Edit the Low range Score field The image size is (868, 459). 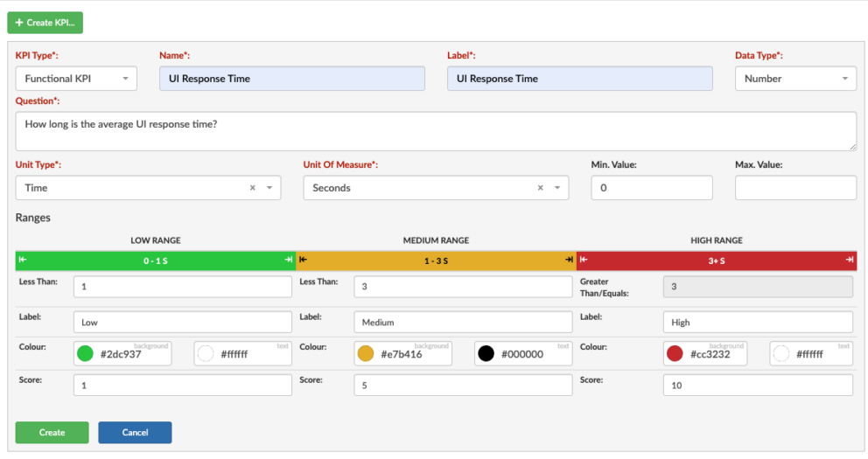(x=183, y=385)
